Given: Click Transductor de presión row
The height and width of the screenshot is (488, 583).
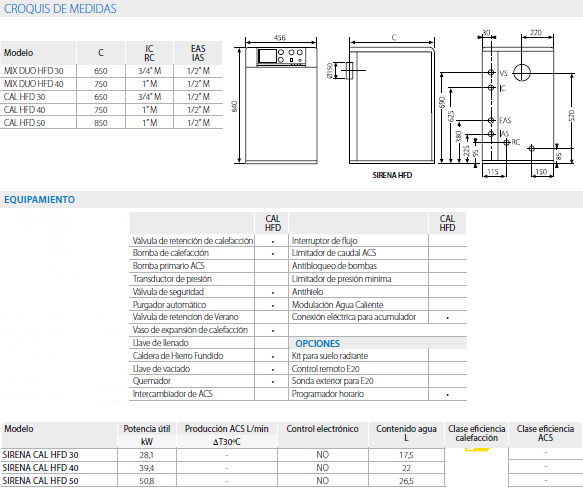Looking at the screenshot, I should pyautogui.click(x=209, y=279).
